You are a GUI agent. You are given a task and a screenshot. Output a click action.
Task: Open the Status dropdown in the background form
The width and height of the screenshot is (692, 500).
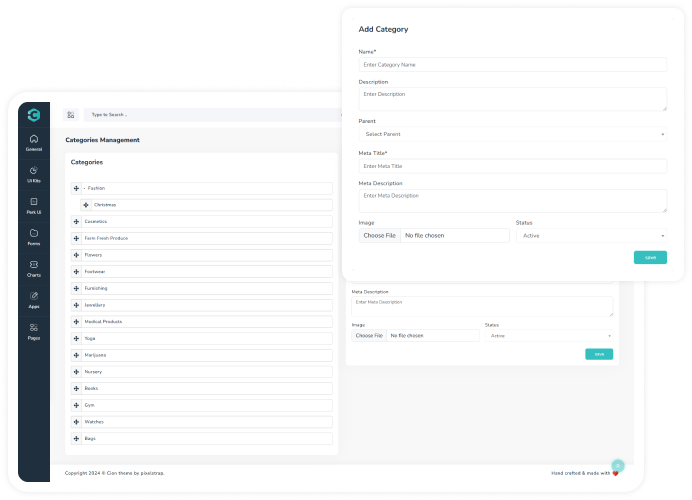tap(548, 336)
